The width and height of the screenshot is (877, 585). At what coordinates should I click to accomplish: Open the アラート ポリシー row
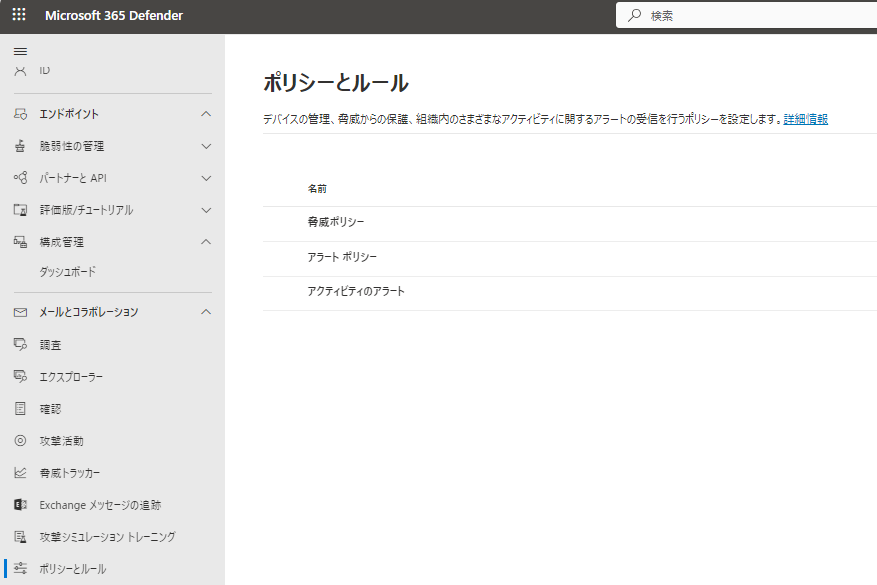coord(342,257)
